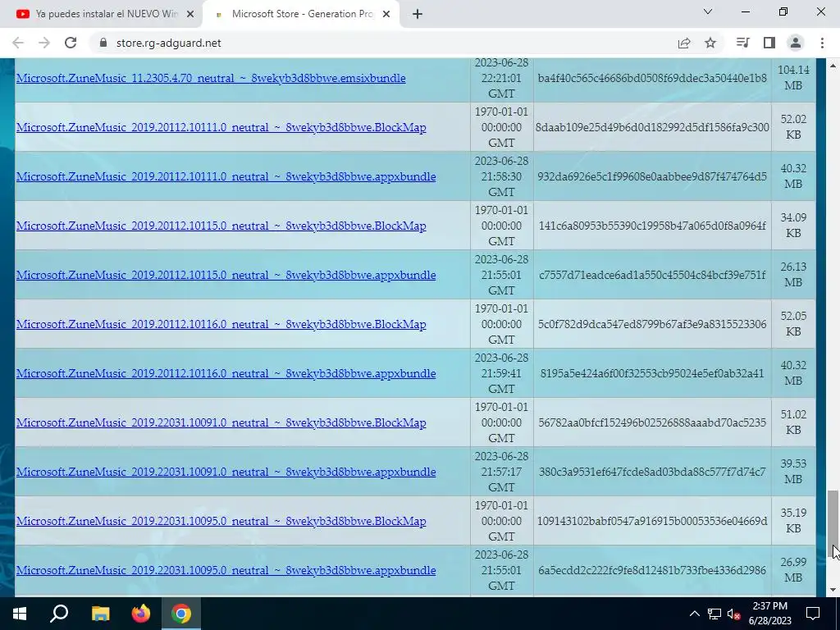840x630 pixels.
Task: Open network status tray icon
Action: coord(714,614)
